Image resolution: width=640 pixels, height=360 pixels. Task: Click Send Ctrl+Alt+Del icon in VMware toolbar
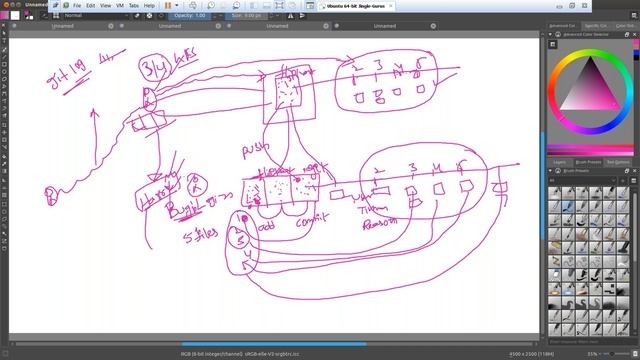193,6
